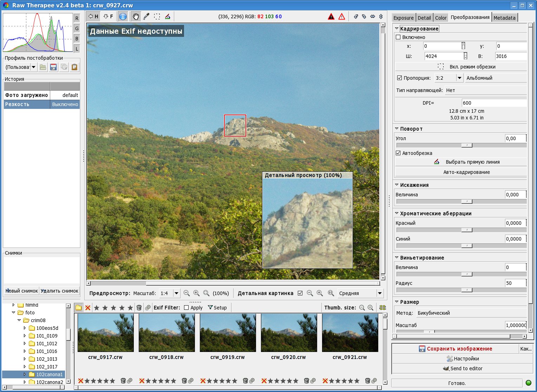
Task: Open the crop ratio 3:2 dropdown
Action: 459,78
